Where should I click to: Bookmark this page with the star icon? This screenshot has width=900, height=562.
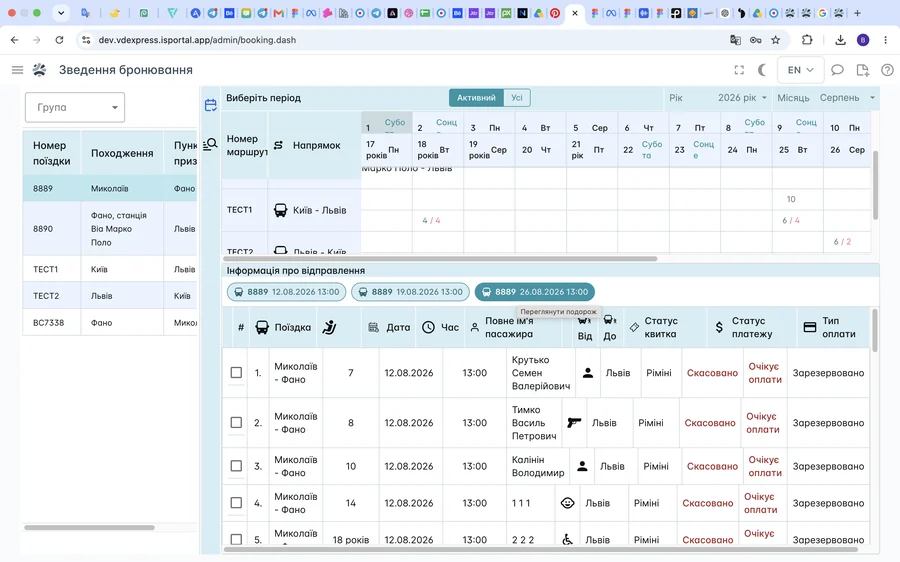point(775,40)
